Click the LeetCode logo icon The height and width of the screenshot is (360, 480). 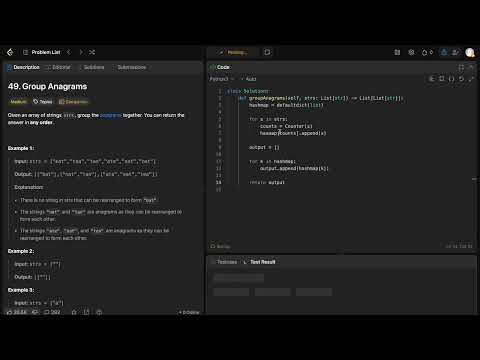coord(10,52)
